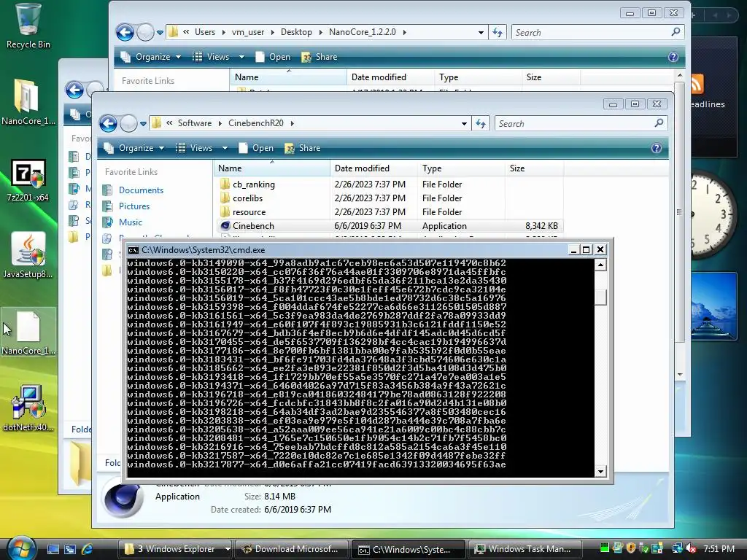Screen dimensions: 747x560
Task: Select the NanoCore zip folder desktop icon
Action: tap(28, 102)
